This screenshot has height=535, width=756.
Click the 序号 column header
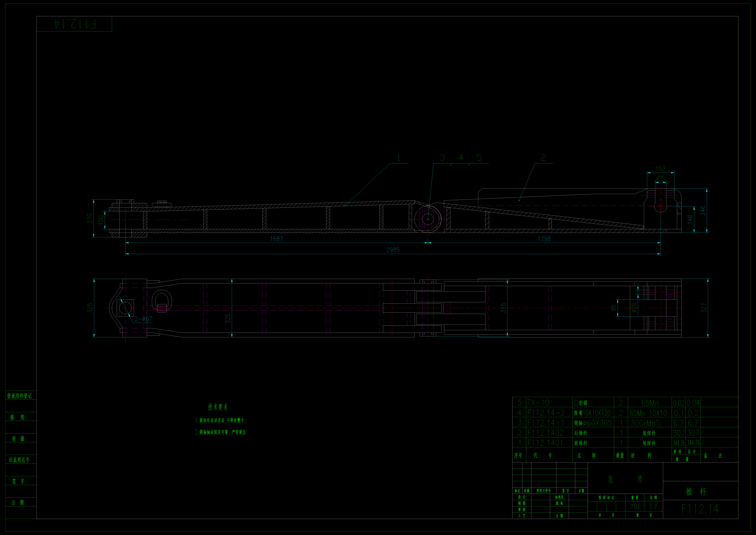[x=518, y=456]
